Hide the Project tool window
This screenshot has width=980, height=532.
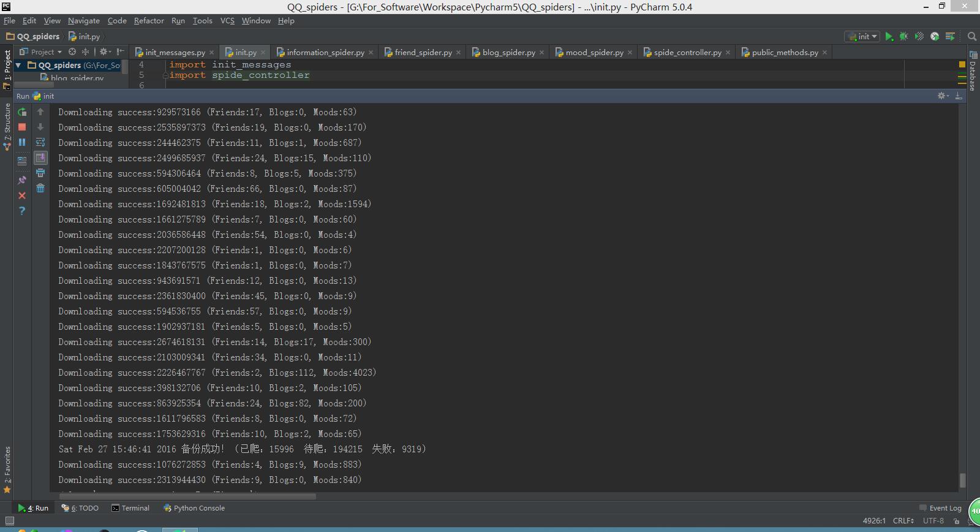pyautogui.click(x=121, y=52)
